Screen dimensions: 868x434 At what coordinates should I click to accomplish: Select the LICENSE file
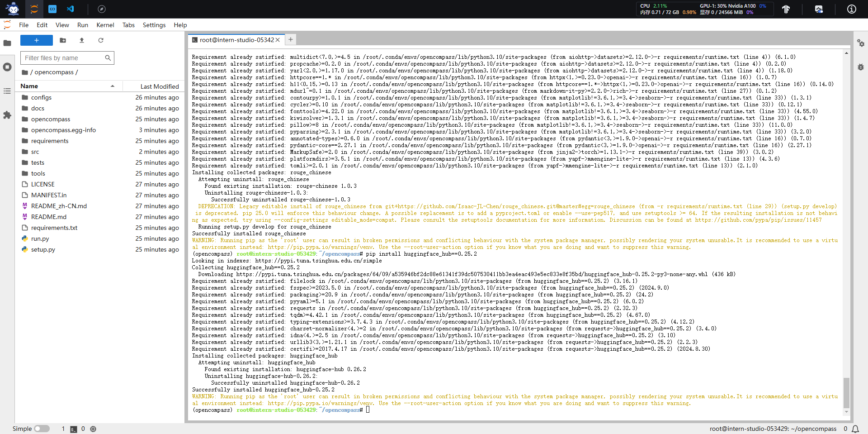pyautogui.click(x=100, y=184)
